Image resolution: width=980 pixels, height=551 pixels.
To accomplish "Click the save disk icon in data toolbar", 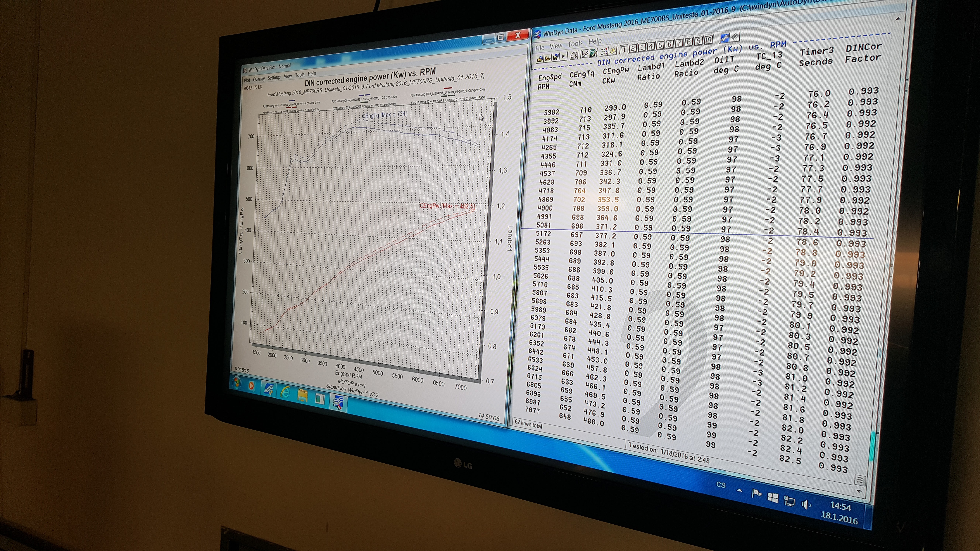I will pyautogui.click(x=556, y=57).
